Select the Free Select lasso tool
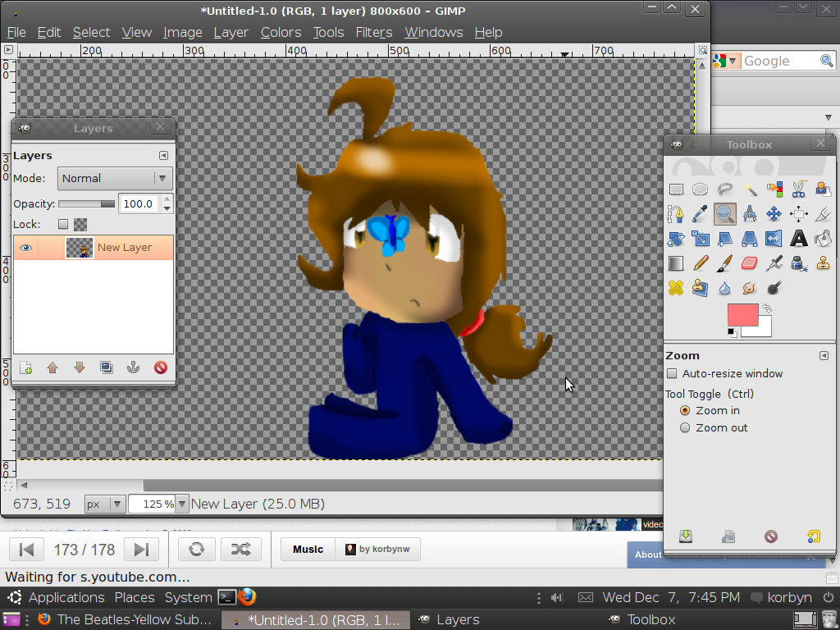 (x=724, y=189)
